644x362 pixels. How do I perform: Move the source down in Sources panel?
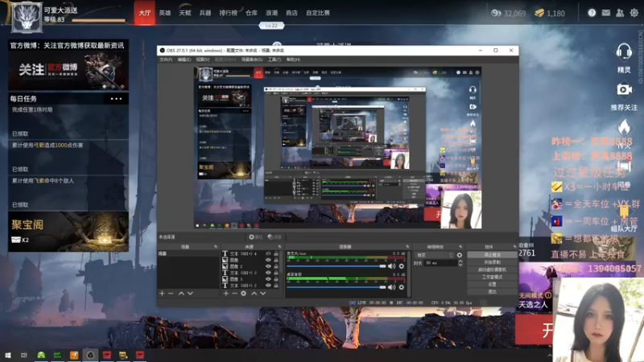click(x=263, y=294)
